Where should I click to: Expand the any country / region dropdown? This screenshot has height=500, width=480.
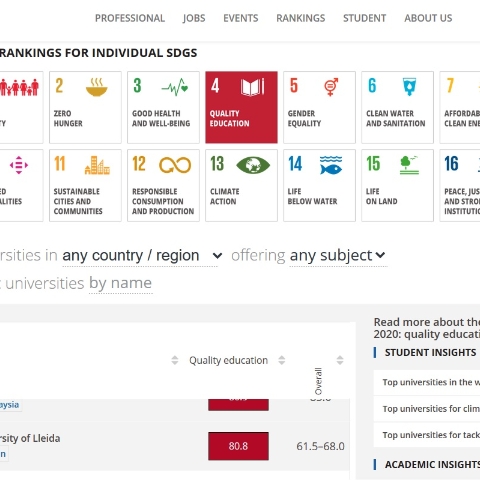[140, 256]
